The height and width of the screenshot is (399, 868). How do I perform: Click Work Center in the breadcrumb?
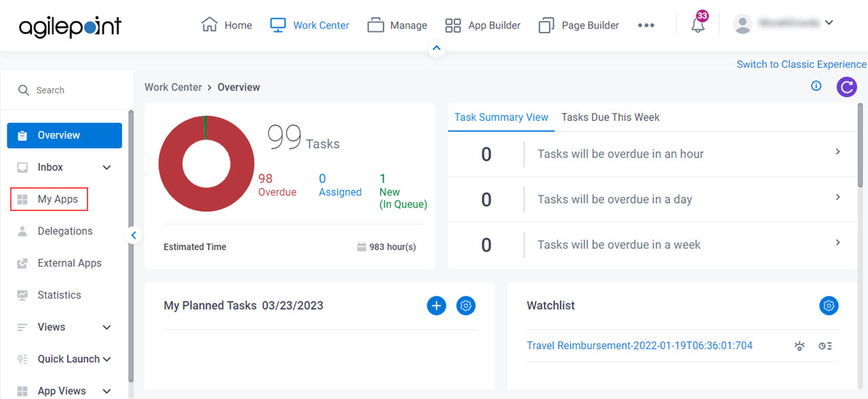tap(173, 87)
